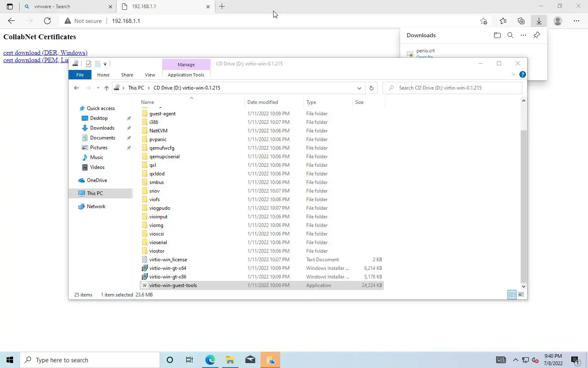Open the browser Collections icon
Image resolution: width=588 pixels, height=368 pixels.
pos(521,21)
